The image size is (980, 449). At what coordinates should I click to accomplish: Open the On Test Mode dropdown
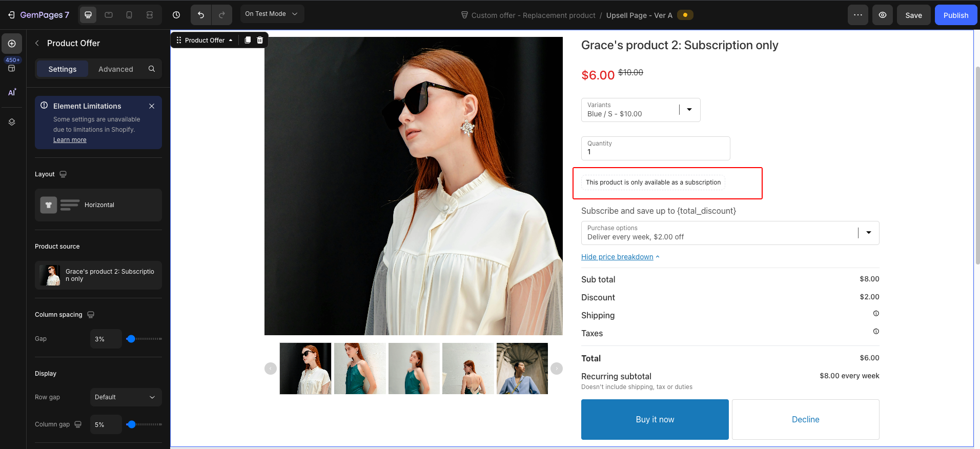(272, 14)
